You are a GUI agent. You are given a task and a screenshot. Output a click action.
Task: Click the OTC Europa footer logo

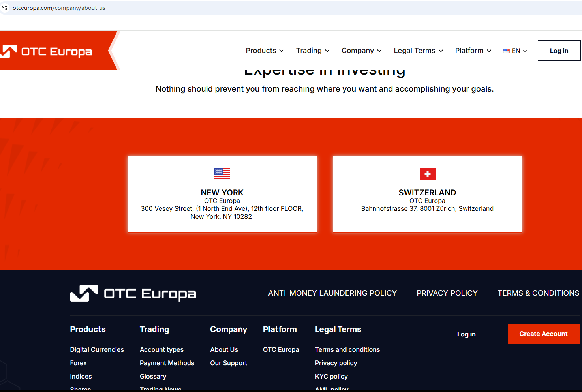tap(133, 293)
